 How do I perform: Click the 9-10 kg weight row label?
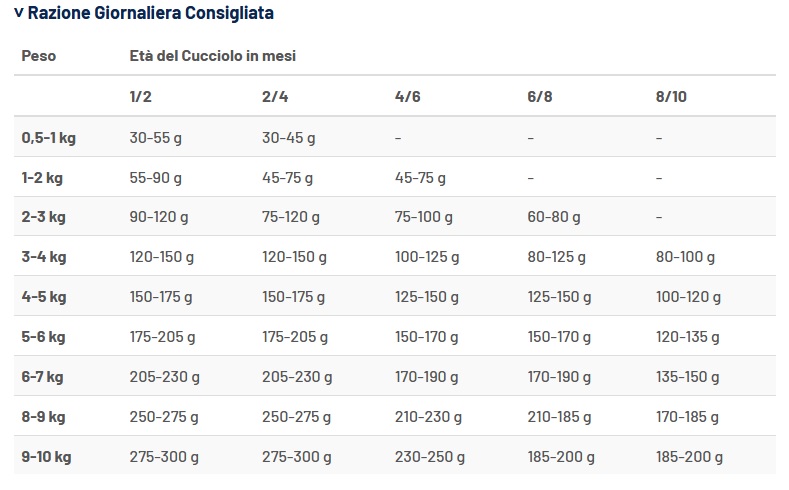point(46,457)
